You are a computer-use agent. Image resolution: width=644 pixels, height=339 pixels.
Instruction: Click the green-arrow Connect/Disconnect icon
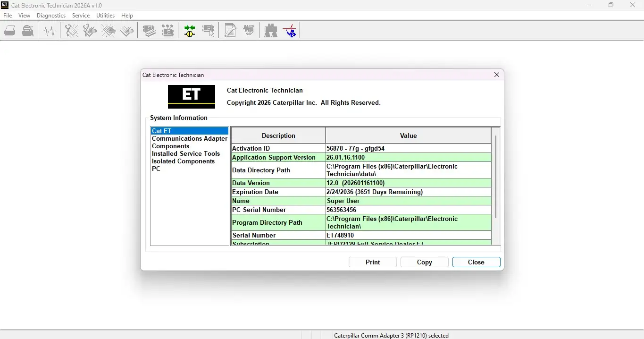coord(190,31)
